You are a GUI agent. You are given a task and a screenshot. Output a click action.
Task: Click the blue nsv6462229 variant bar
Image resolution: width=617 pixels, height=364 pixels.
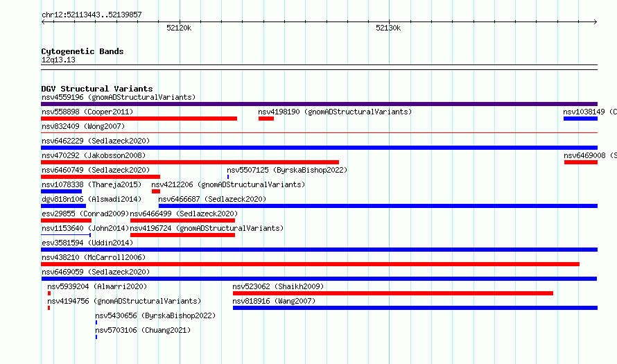click(319, 148)
